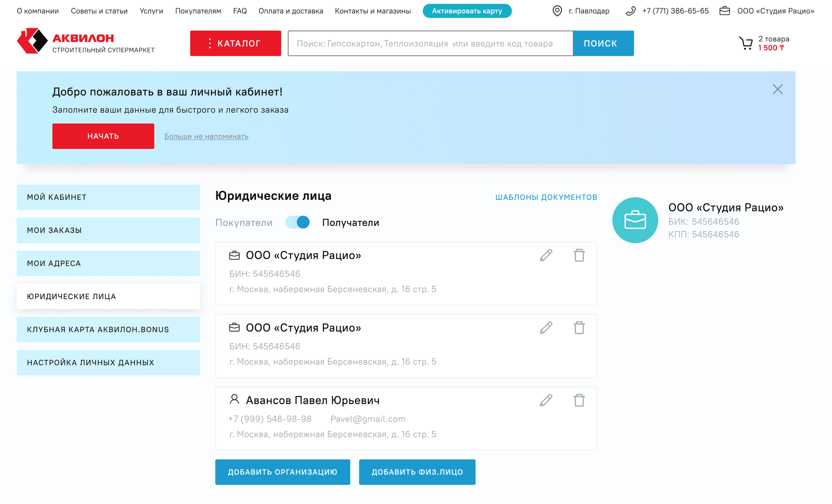Image resolution: width=832 pixels, height=504 pixels.
Task: Delete the first ООО «Студия Рацио» entry
Action: click(x=579, y=255)
